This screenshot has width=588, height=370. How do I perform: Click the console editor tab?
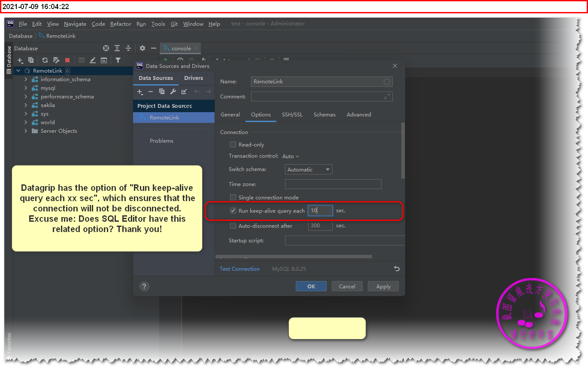click(x=181, y=49)
